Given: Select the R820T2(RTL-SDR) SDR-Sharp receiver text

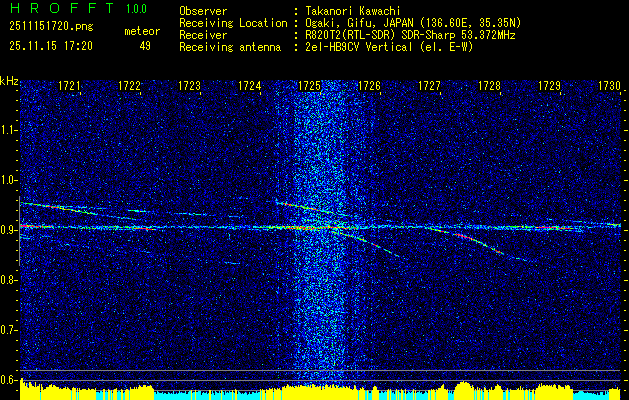Looking at the screenshot, I should (410, 35).
